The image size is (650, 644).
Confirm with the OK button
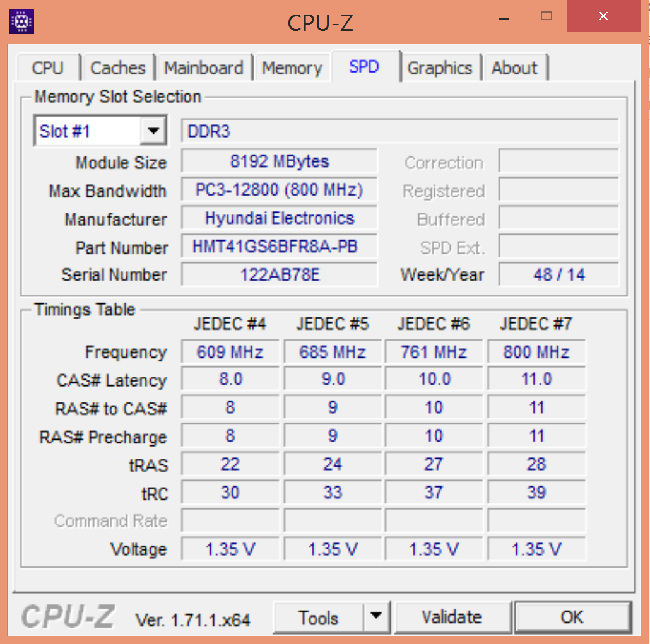click(572, 617)
